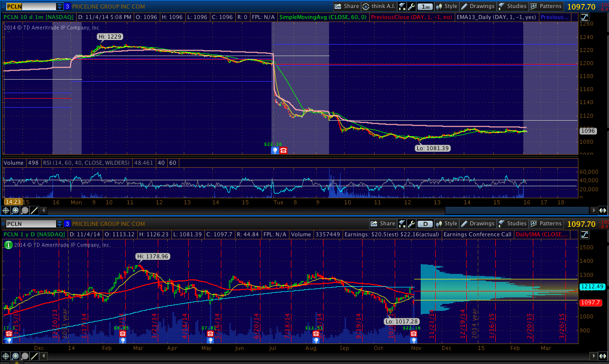Click the $22.16 earnings lightbulb icon on upper chart
Image resolution: width=609 pixels, height=364 pixels.
click(x=274, y=150)
